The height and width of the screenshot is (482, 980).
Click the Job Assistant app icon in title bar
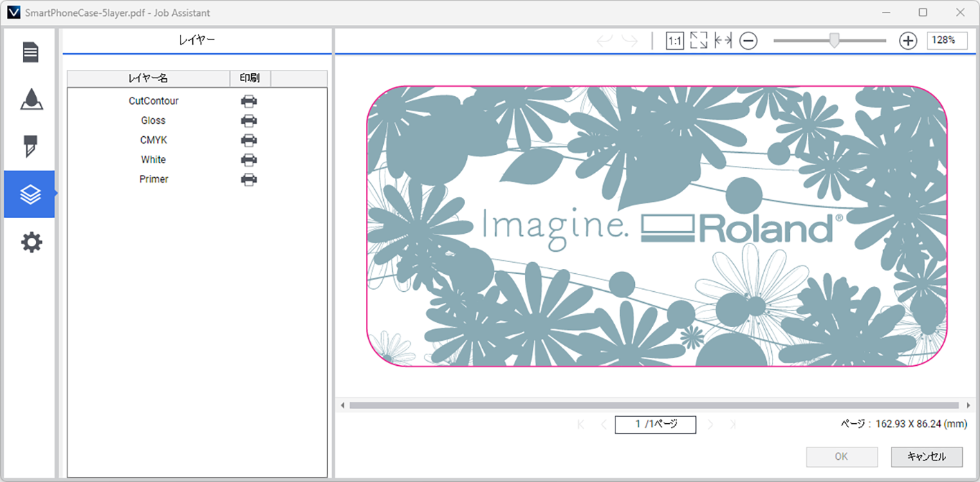12,12
